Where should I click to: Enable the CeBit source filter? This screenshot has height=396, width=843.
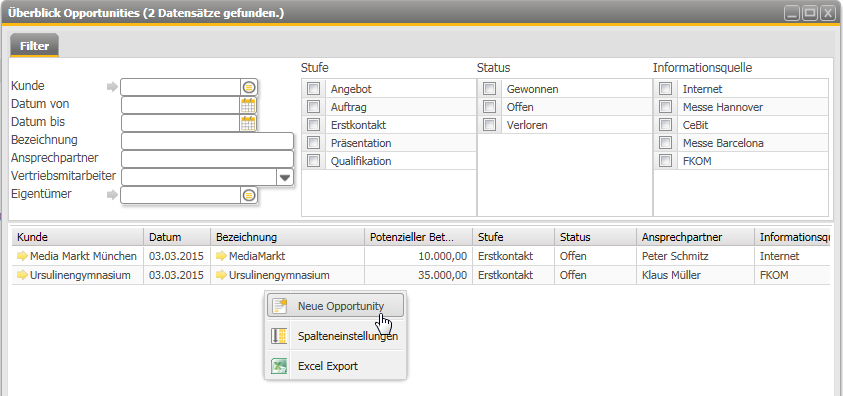click(666, 125)
